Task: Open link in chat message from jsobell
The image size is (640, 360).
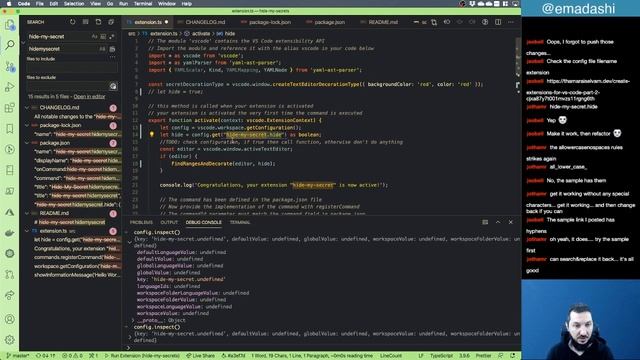Action: pos(578,90)
